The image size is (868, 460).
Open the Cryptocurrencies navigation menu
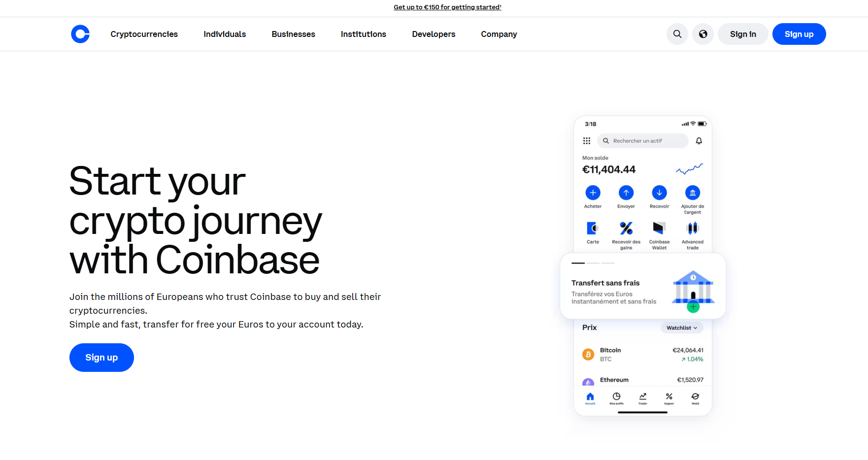tap(144, 34)
